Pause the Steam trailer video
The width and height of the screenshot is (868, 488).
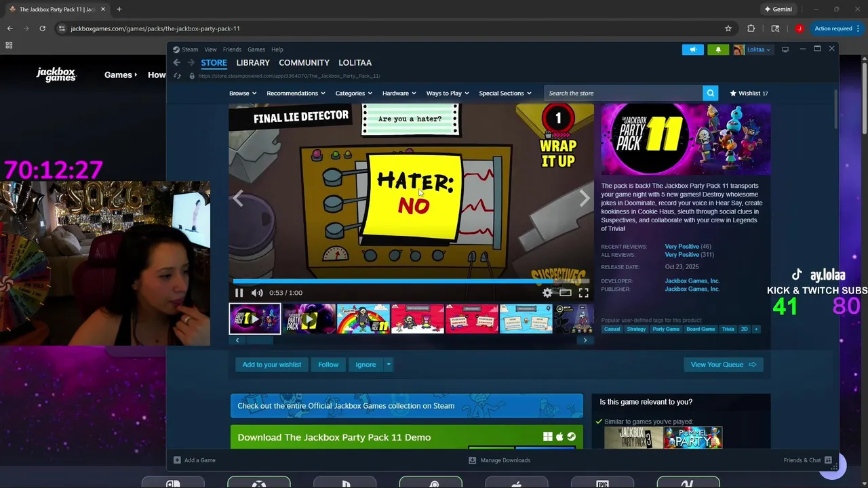(239, 293)
